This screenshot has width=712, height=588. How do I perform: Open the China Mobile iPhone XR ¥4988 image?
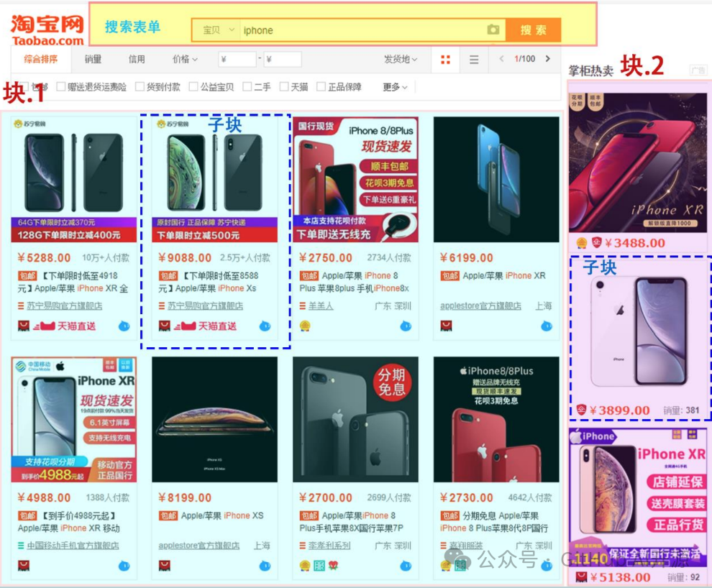[x=74, y=419]
